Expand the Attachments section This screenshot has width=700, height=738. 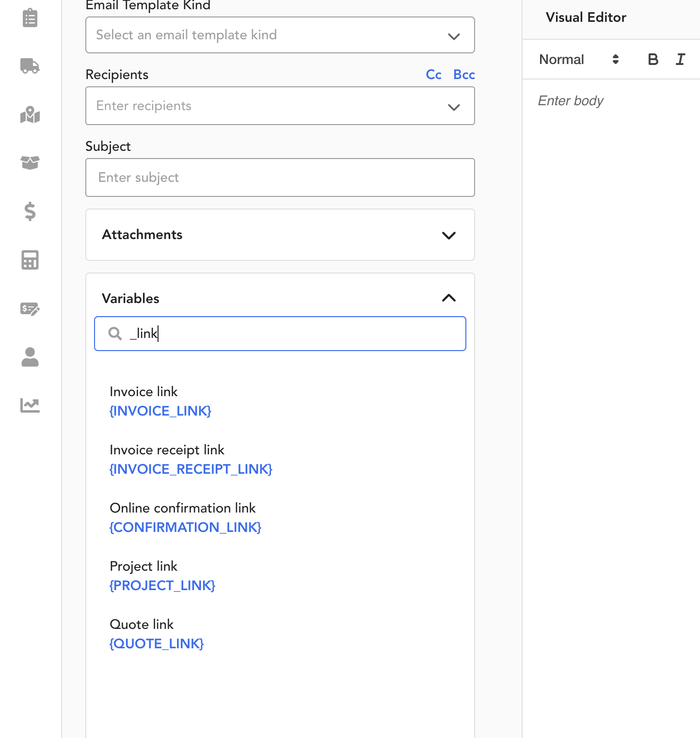[x=280, y=235]
